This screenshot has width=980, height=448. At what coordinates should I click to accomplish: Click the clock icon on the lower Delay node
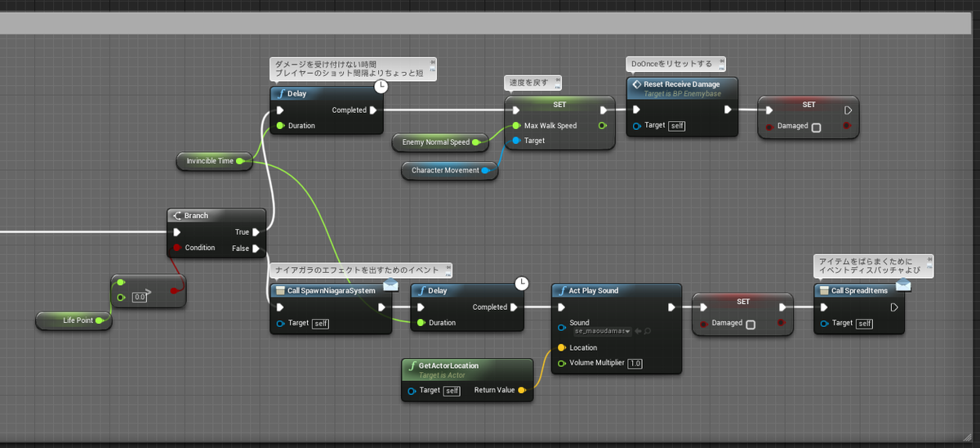point(522,284)
